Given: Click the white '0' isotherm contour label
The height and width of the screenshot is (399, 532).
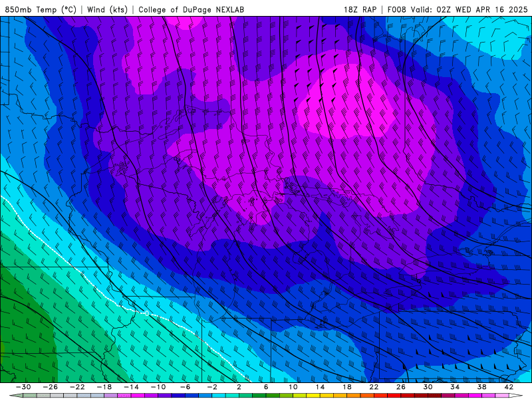Looking at the screenshot, I should pyautogui.click(x=146, y=313).
